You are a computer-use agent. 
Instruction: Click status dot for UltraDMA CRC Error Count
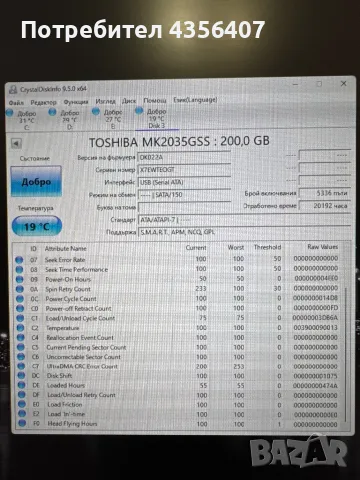pos(21,366)
